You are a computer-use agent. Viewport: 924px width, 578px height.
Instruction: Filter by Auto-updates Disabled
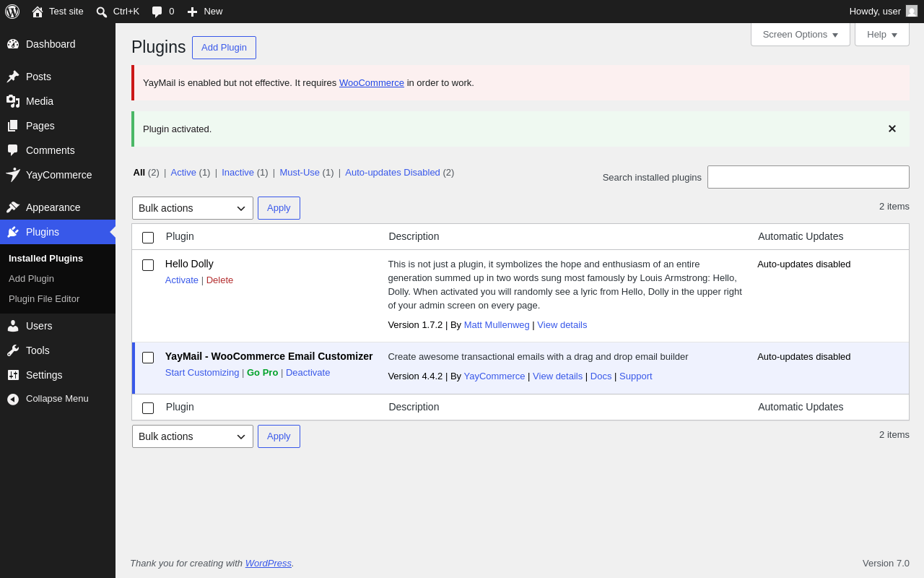(393, 172)
